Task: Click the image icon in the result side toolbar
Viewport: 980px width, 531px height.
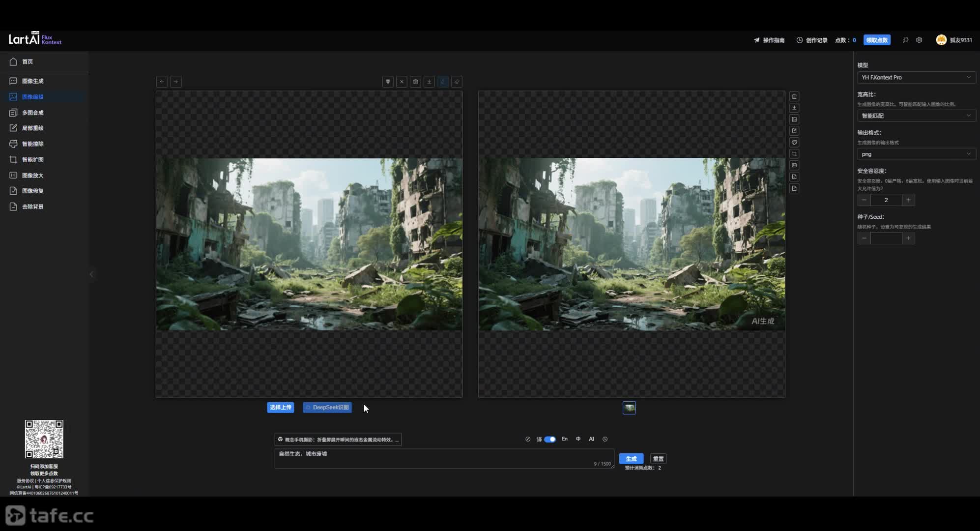Action: pos(794,119)
